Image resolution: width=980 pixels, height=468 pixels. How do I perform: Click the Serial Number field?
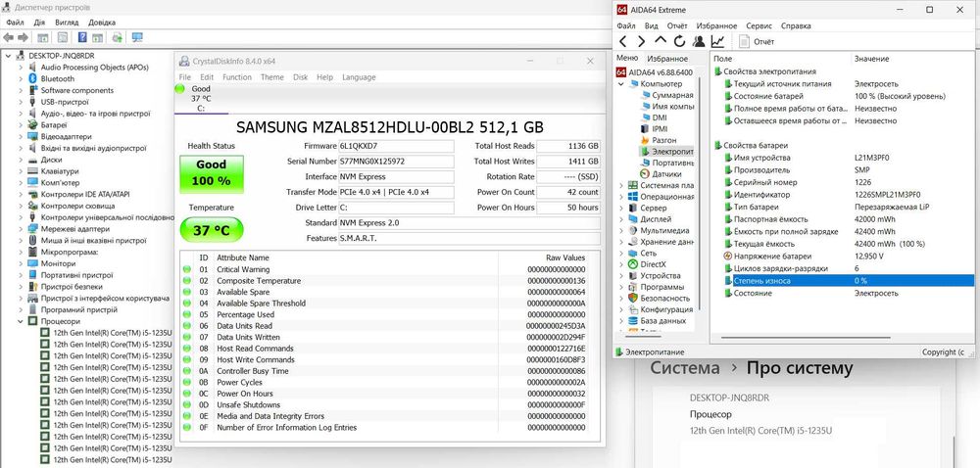pyautogui.click(x=396, y=162)
